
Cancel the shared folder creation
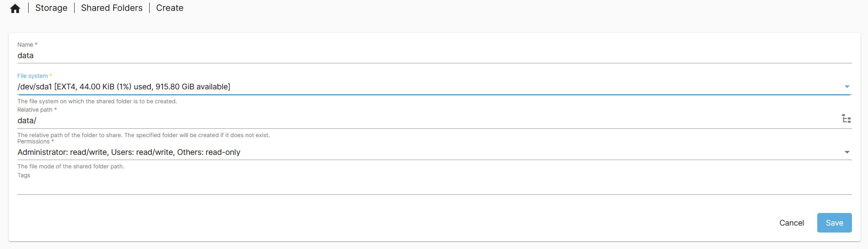(792, 223)
